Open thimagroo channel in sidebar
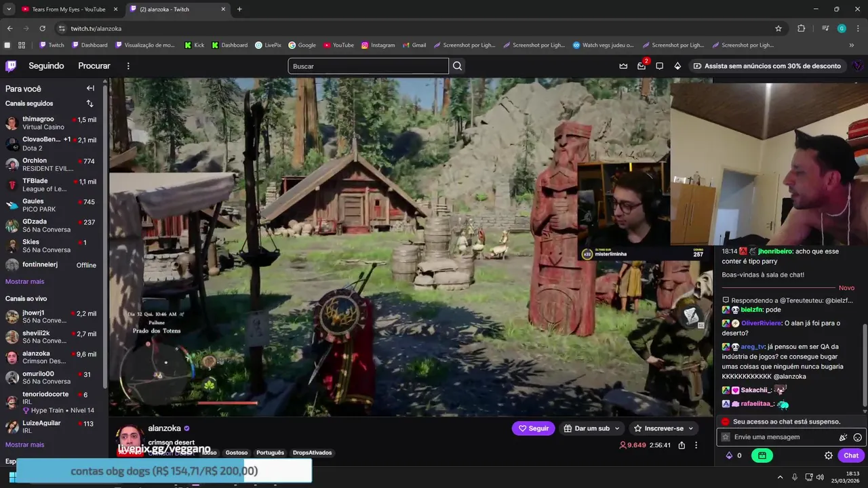This screenshot has height=488, width=868. (52, 123)
